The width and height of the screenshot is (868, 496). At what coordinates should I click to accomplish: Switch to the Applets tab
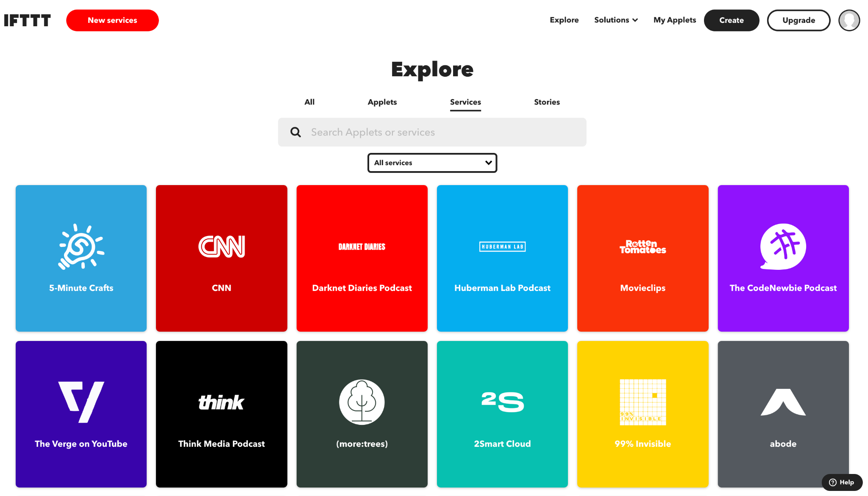pyautogui.click(x=382, y=102)
